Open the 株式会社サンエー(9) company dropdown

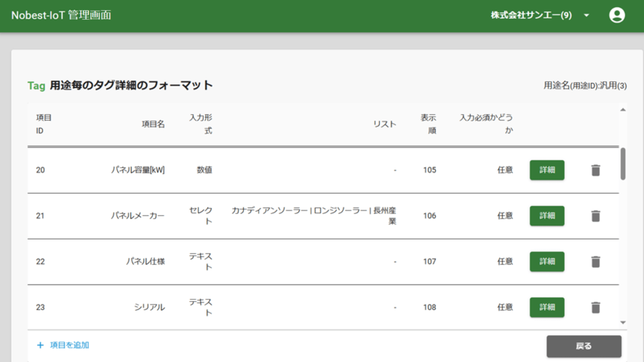point(531,15)
